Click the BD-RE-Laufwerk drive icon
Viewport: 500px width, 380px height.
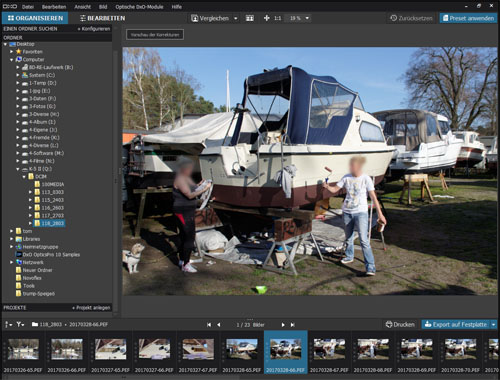[25, 67]
